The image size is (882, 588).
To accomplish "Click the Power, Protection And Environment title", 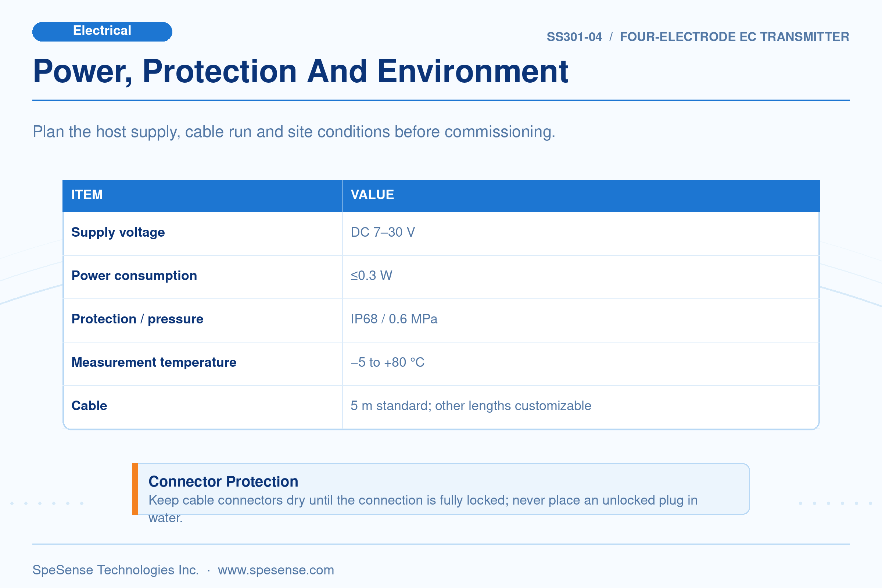I will (301, 71).
